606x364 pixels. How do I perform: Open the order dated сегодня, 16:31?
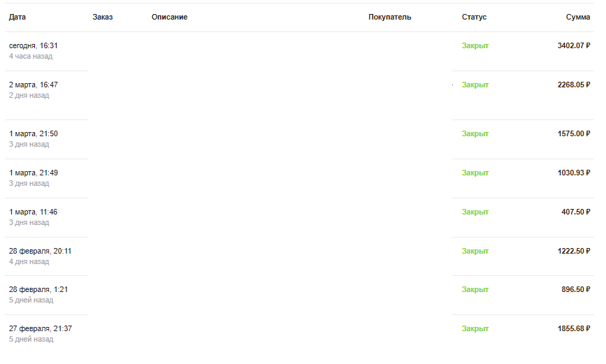[x=34, y=45]
